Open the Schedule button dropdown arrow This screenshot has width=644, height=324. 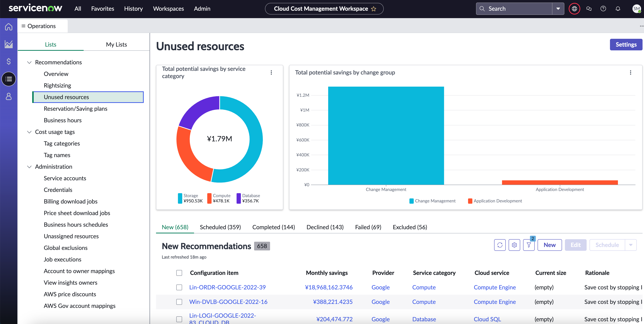[x=631, y=245]
